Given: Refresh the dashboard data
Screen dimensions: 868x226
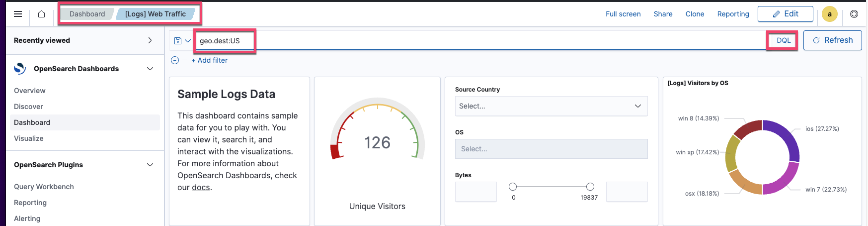Looking at the screenshot, I should [x=833, y=40].
